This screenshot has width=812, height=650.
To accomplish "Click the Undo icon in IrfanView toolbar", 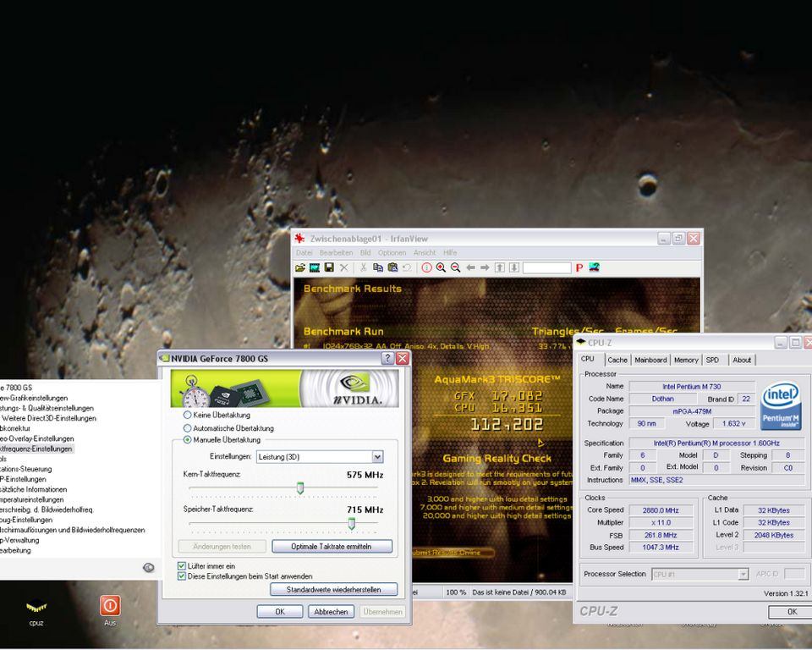I will point(407,268).
